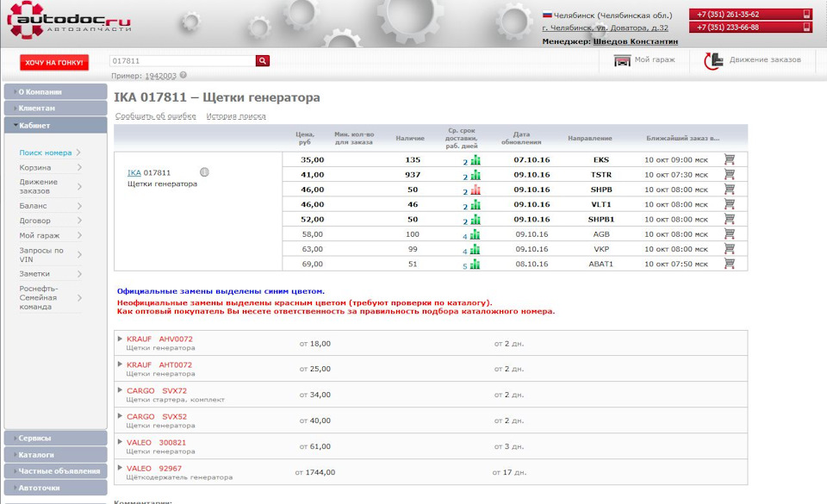Add TSTR 41,00 offer to cart
Screen dimensions: 827x504
click(730, 174)
